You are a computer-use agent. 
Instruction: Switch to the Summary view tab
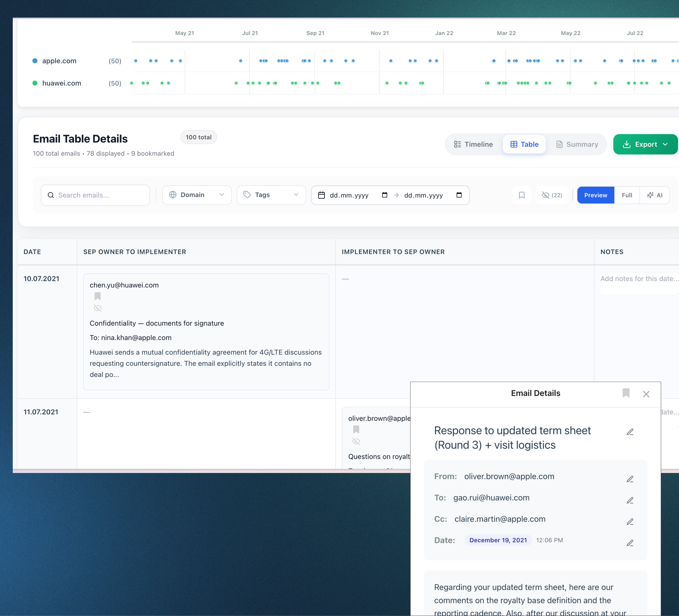(577, 144)
